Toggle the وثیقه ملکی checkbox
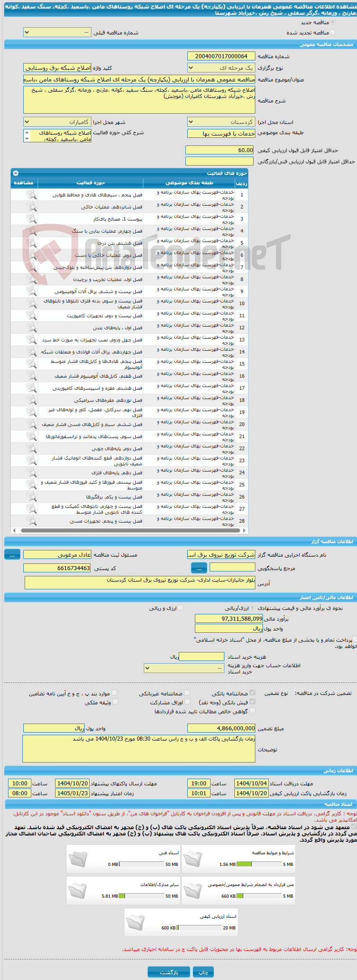The width and height of the screenshot is (357, 980). [115, 702]
